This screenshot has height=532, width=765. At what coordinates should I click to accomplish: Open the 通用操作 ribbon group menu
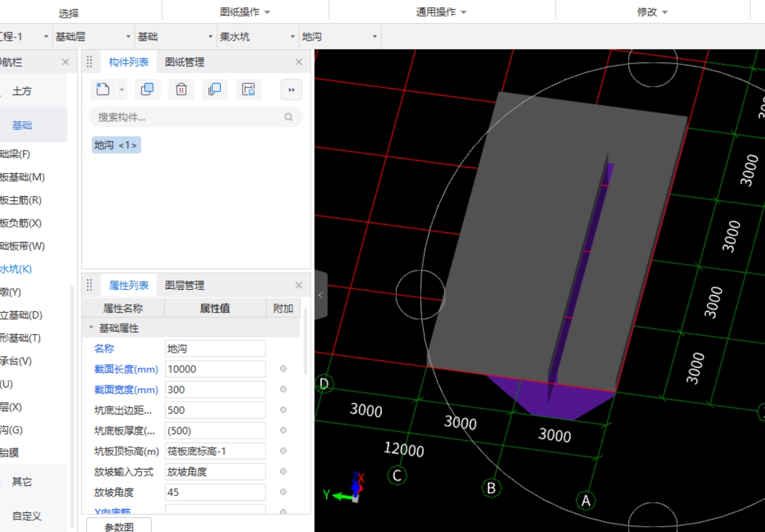pos(441,12)
